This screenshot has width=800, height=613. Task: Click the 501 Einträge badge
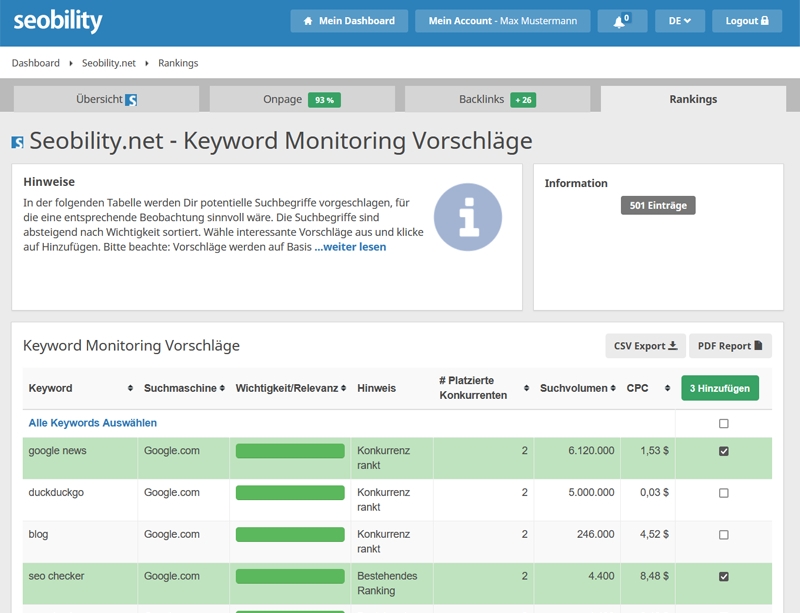tap(657, 206)
